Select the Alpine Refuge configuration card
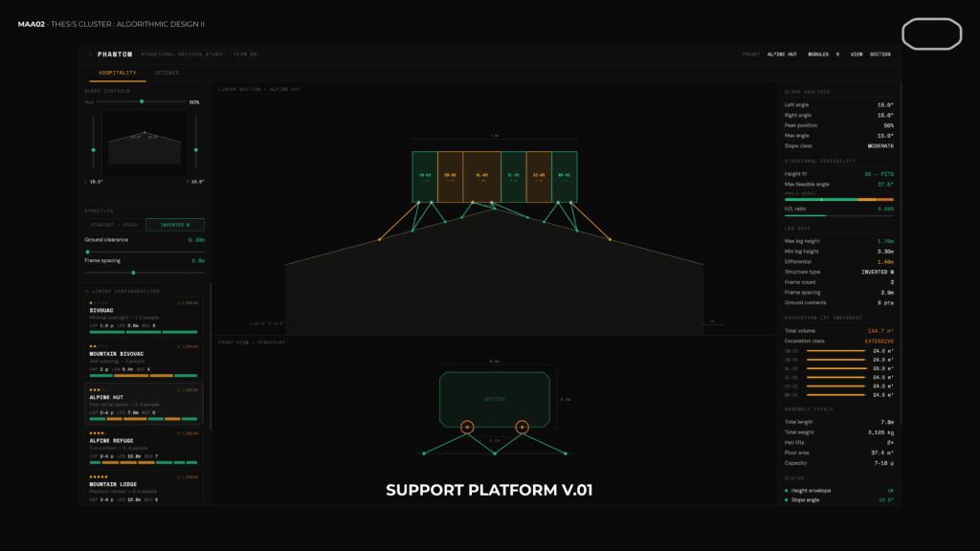Viewport: 980px width, 551px height. [x=144, y=448]
